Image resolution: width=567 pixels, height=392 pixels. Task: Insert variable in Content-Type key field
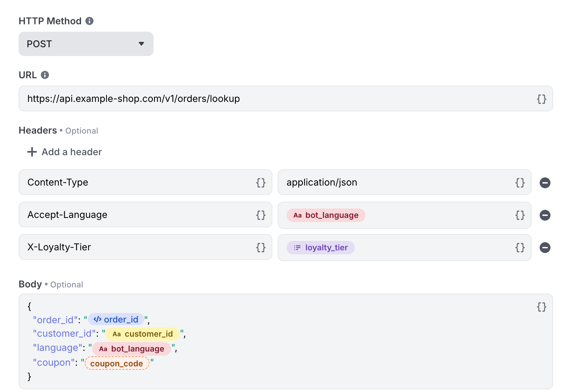point(261,183)
